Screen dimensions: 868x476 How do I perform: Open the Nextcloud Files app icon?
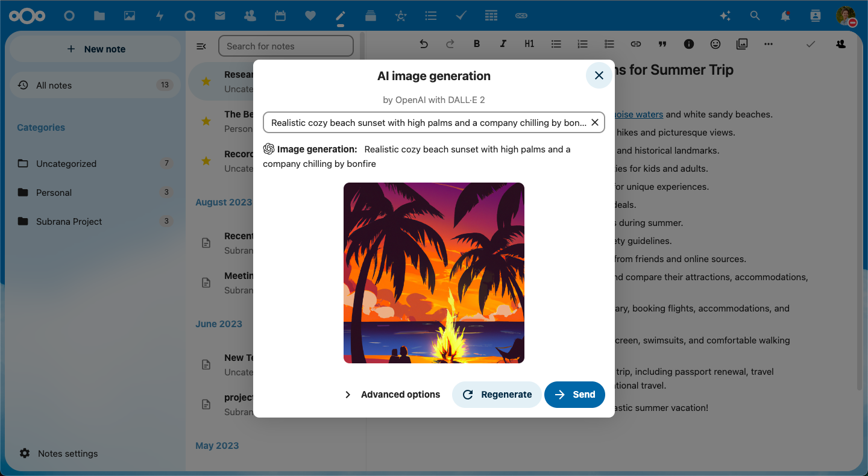99,16
